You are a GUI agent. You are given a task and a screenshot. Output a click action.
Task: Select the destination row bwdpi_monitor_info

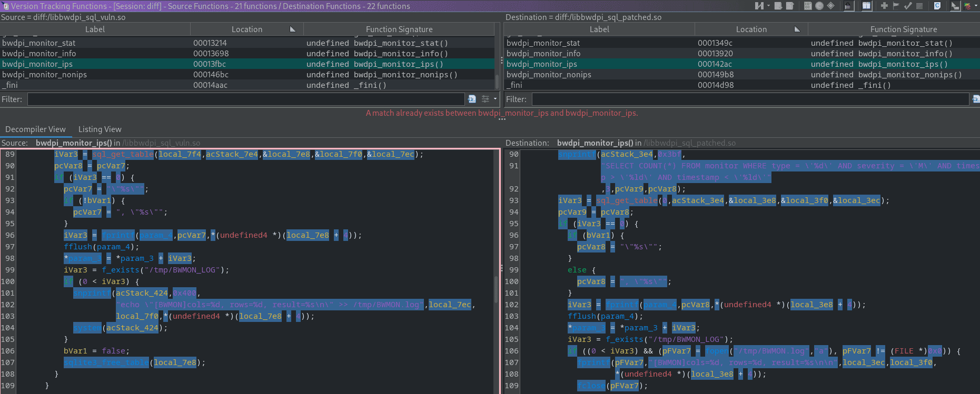[x=742, y=54]
